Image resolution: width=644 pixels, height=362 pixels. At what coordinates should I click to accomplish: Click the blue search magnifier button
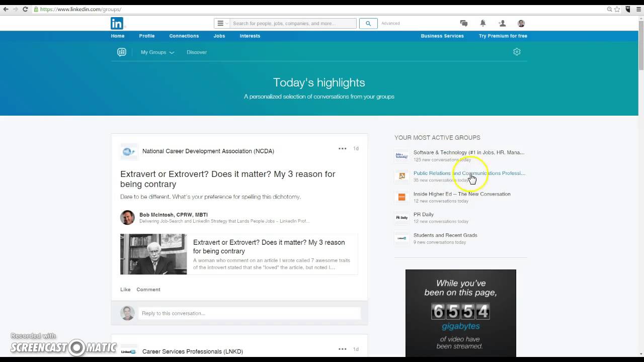coord(368,23)
